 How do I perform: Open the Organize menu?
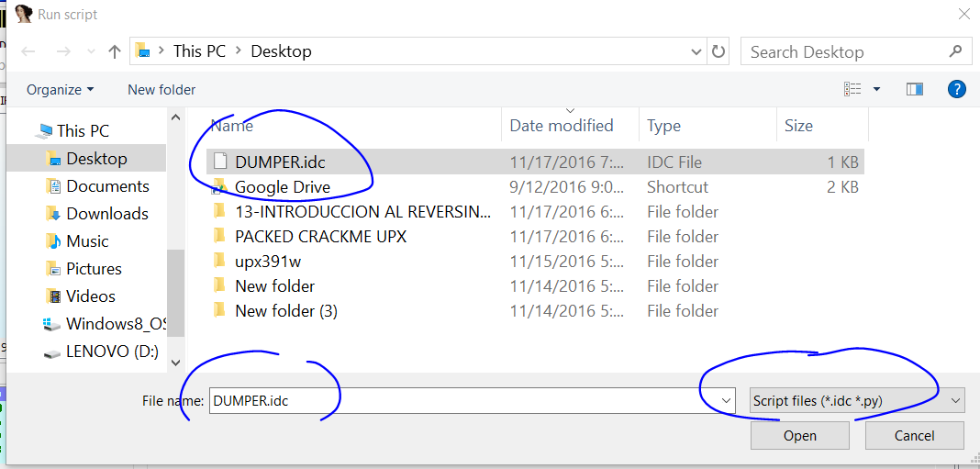tap(60, 90)
